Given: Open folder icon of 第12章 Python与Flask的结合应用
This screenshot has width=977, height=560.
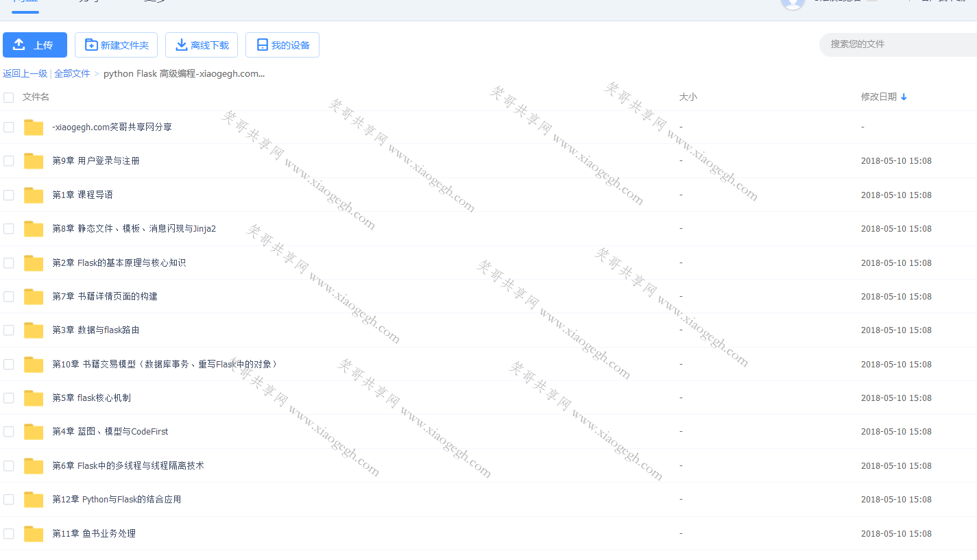Looking at the screenshot, I should coord(34,499).
